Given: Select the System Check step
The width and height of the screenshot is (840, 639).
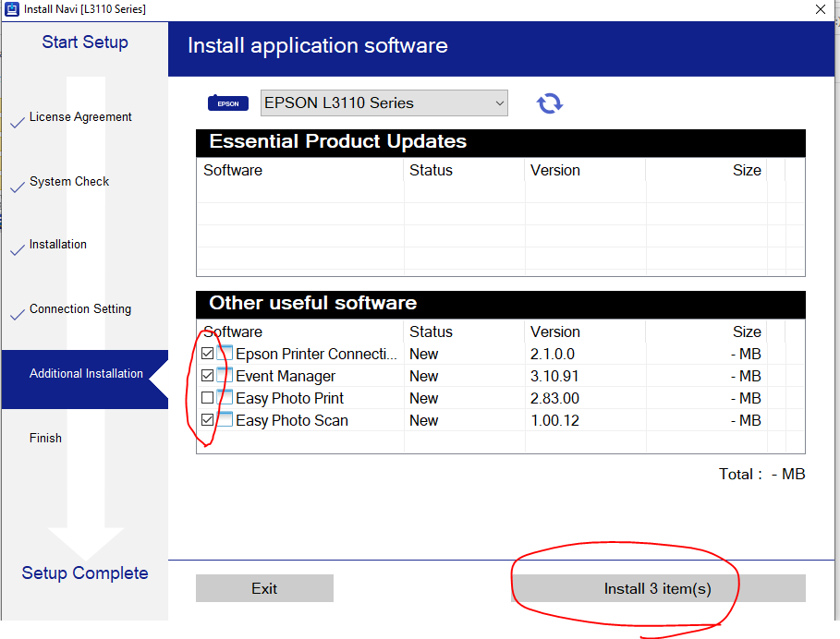Looking at the screenshot, I should pos(69,182).
